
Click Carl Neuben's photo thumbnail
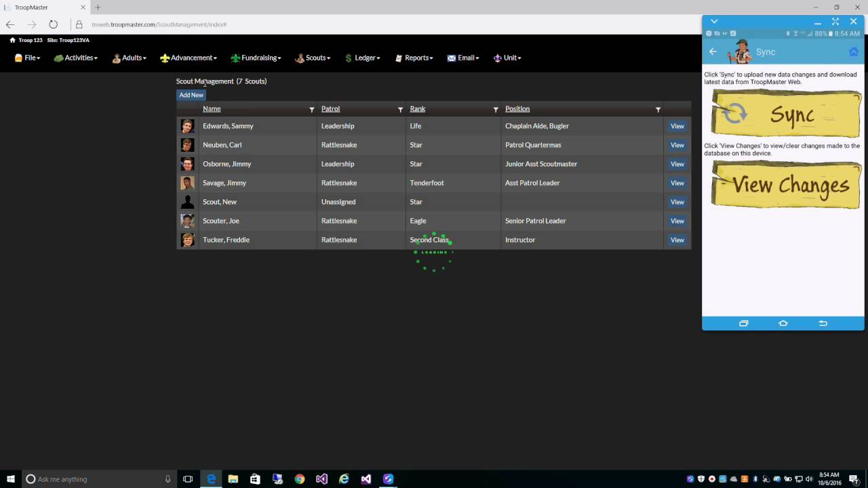pyautogui.click(x=188, y=145)
